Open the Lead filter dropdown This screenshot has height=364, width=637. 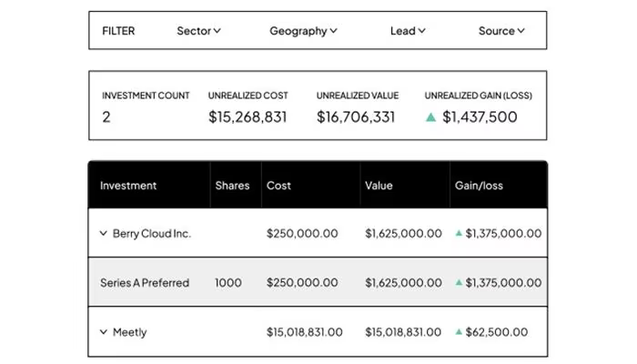click(408, 31)
